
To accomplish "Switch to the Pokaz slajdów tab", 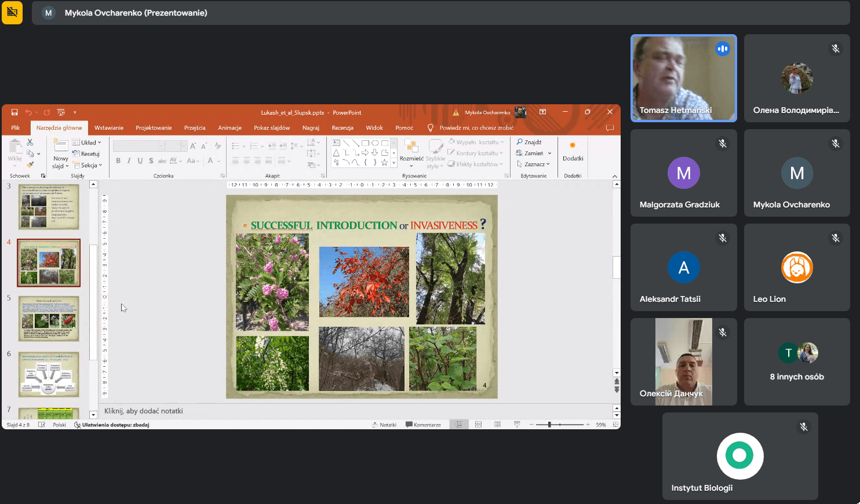I will pyautogui.click(x=272, y=127).
